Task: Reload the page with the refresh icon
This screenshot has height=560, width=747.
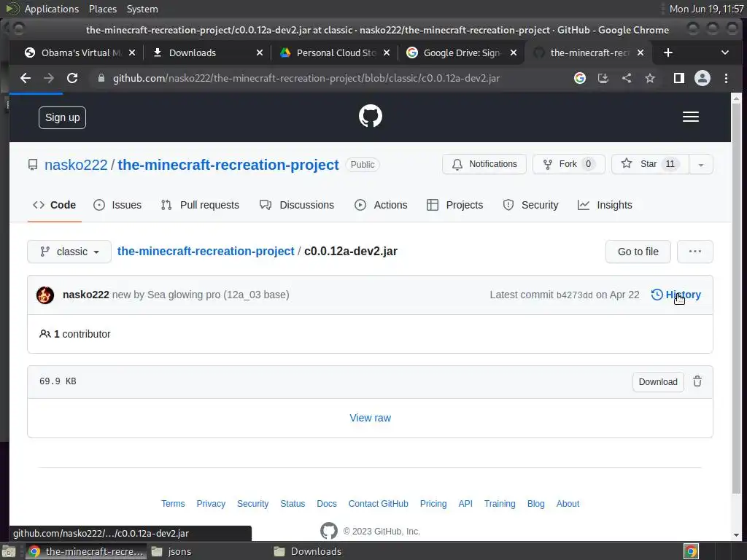Action: 72,78
